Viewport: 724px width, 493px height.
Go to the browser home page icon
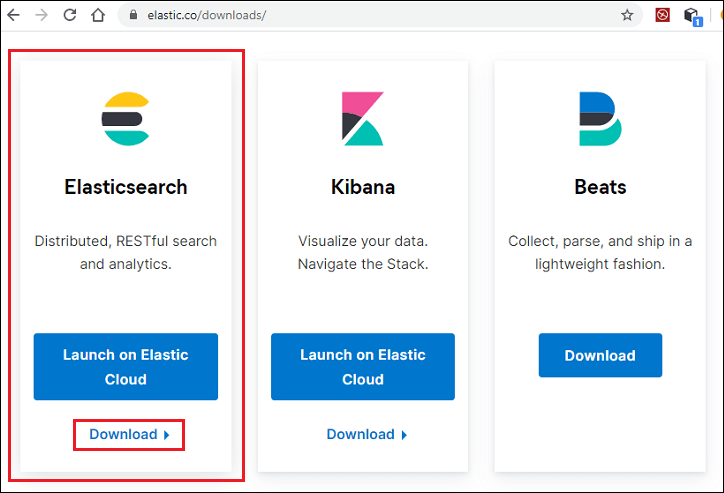click(98, 15)
